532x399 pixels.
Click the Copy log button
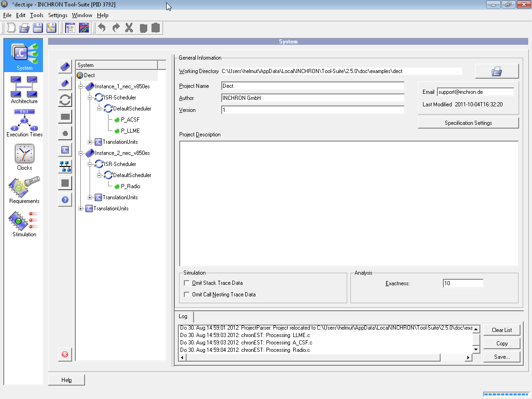[502, 344]
